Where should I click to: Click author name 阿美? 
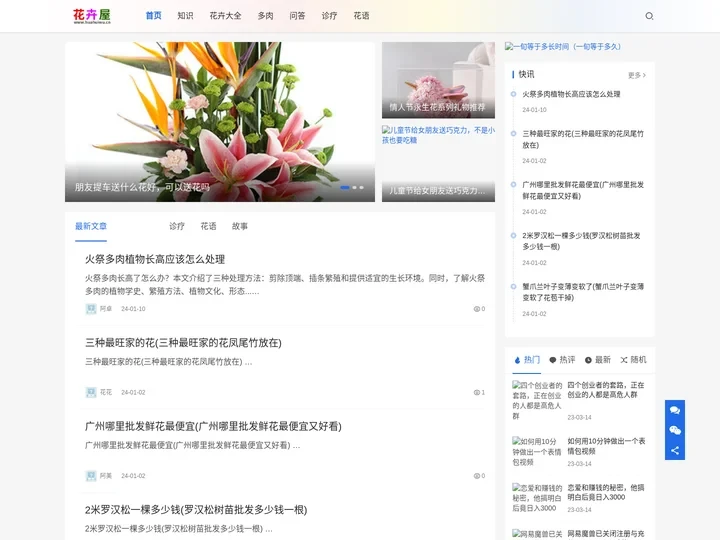click(106, 476)
